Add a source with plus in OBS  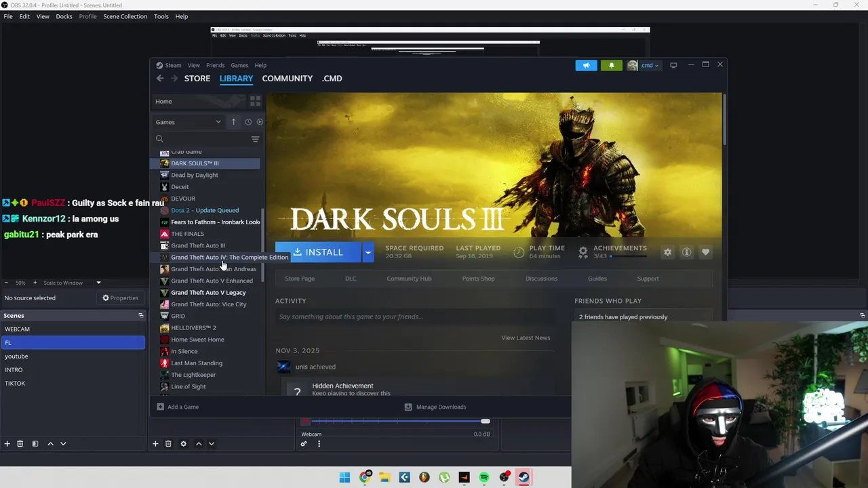tap(155, 444)
